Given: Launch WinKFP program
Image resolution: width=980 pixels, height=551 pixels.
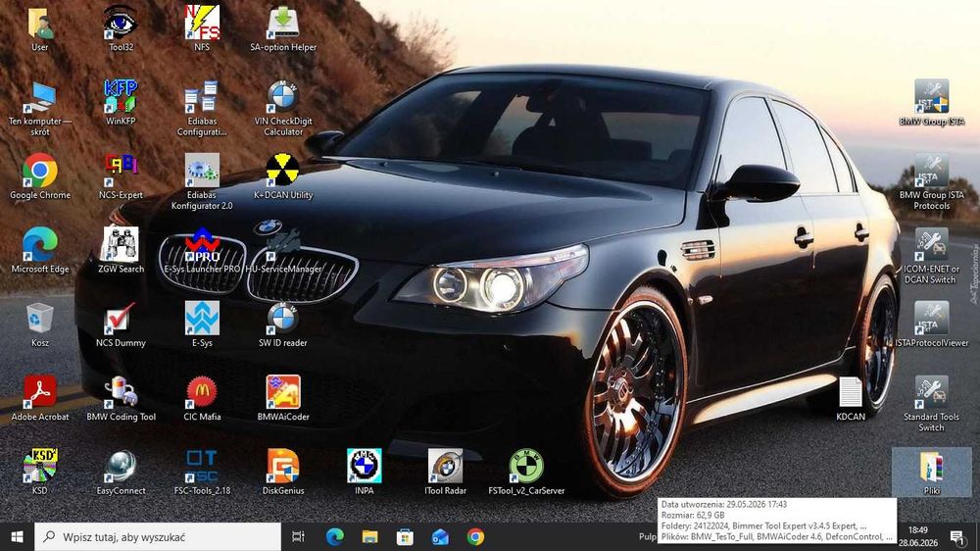Looking at the screenshot, I should click(x=121, y=103).
